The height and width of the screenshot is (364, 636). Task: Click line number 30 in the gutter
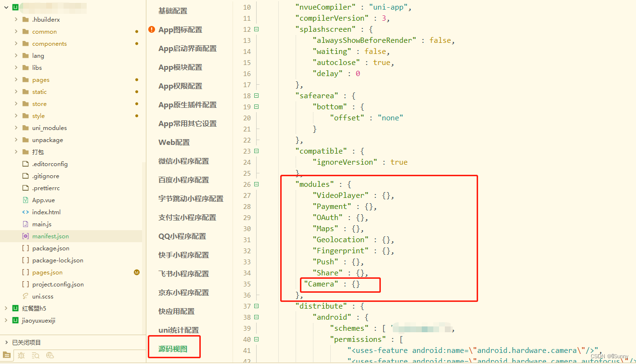[247, 229]
